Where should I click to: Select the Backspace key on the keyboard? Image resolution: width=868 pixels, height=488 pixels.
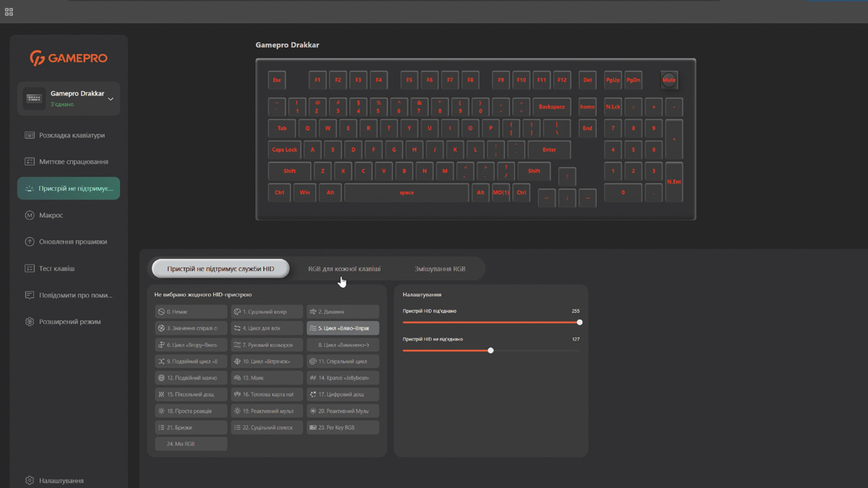pyautogui.click(x=552, y=107)
